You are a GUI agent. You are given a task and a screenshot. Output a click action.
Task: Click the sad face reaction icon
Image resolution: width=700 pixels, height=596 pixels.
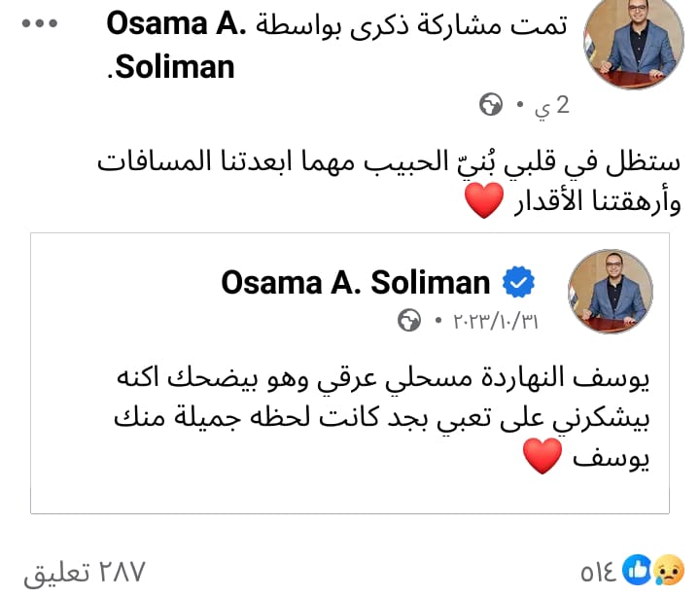tap(667, 571)
